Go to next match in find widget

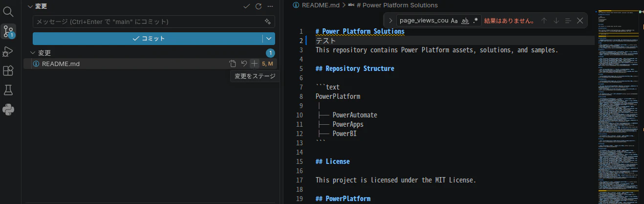click(x=556, y=21)
